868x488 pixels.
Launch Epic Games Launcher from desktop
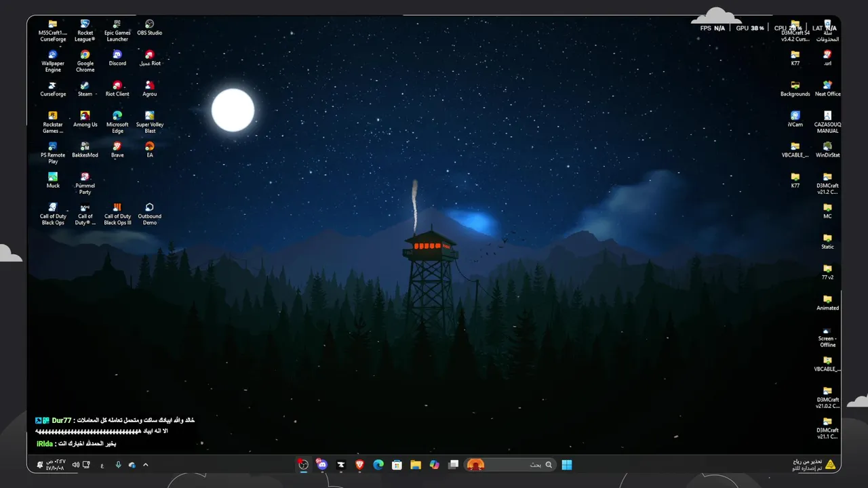pos(117,30)
